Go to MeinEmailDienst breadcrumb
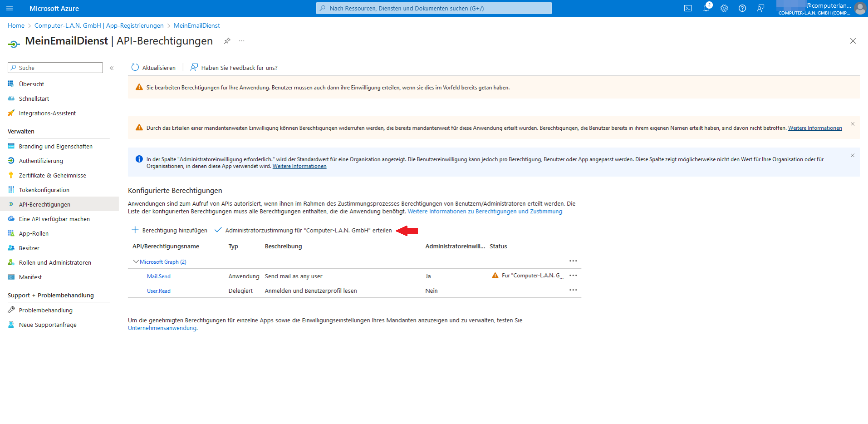 (197, 25)
